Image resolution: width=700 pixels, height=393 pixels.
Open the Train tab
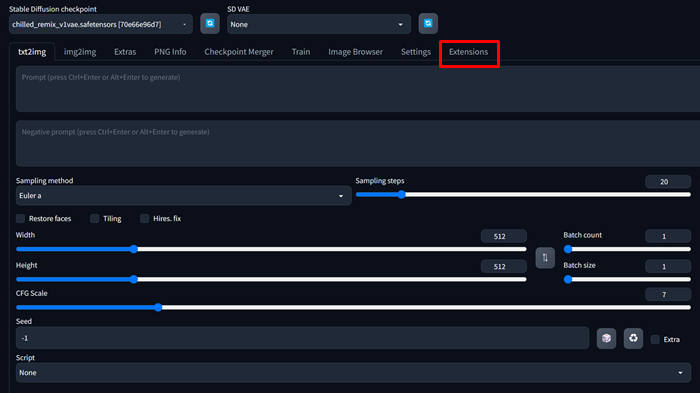click(301, 52)
